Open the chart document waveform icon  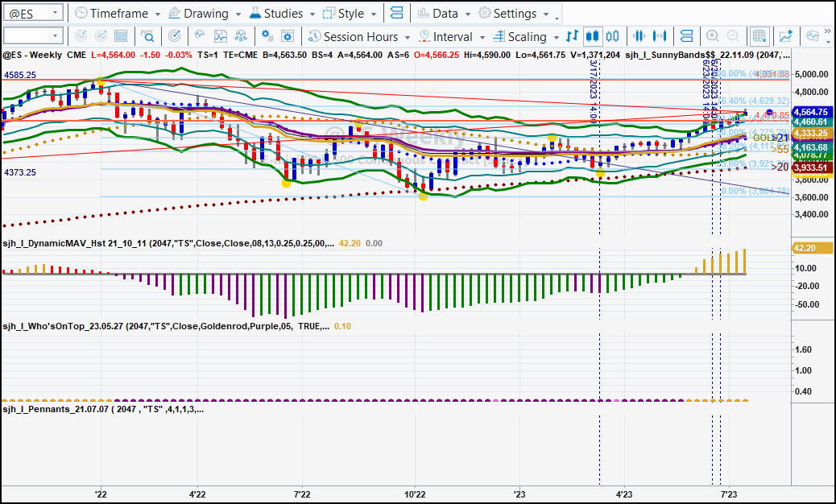[220, 36]
